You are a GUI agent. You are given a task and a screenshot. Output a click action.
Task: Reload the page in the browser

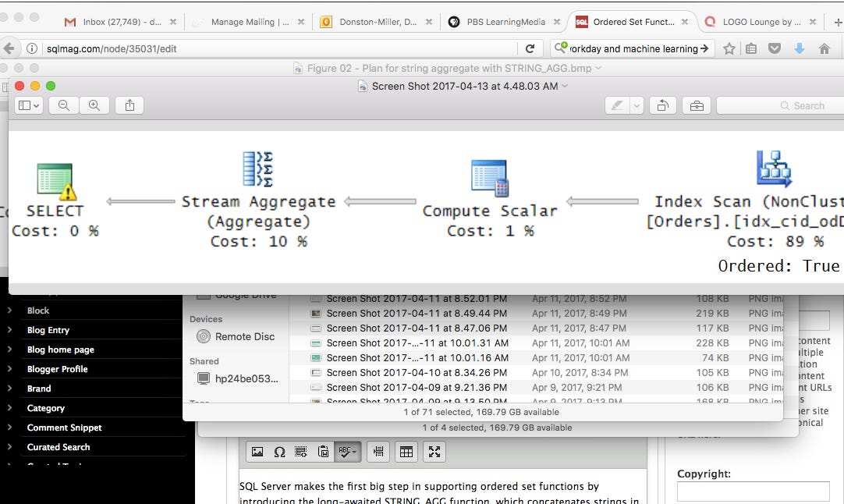(x=530, y=48)
